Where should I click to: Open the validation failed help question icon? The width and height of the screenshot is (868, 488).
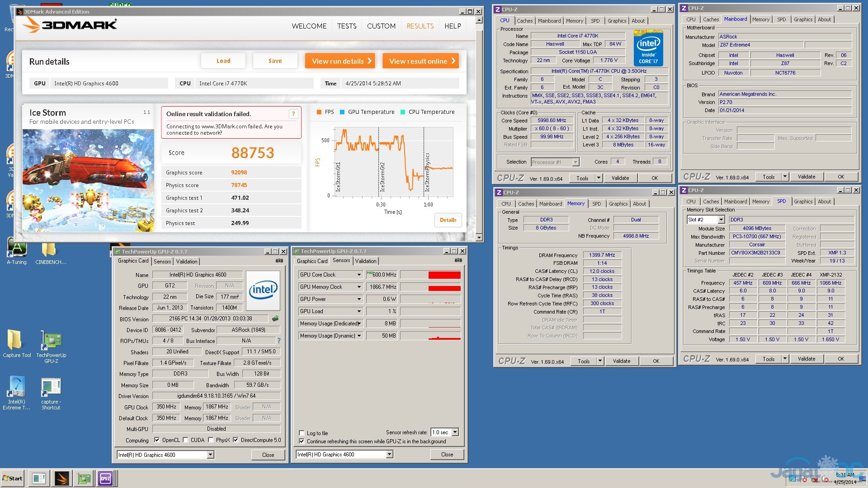point(293,114)
